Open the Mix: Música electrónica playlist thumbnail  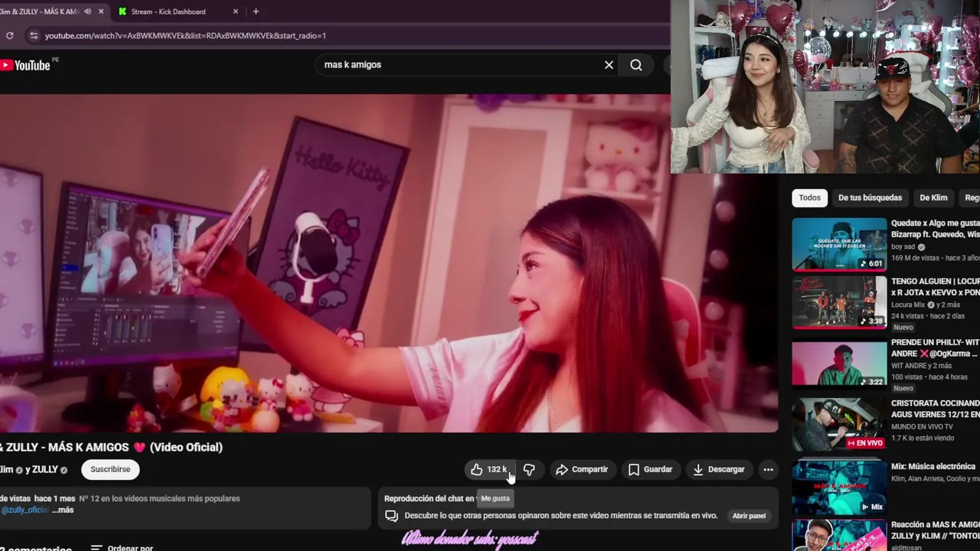pyautogui.click(x=839, y=487)
